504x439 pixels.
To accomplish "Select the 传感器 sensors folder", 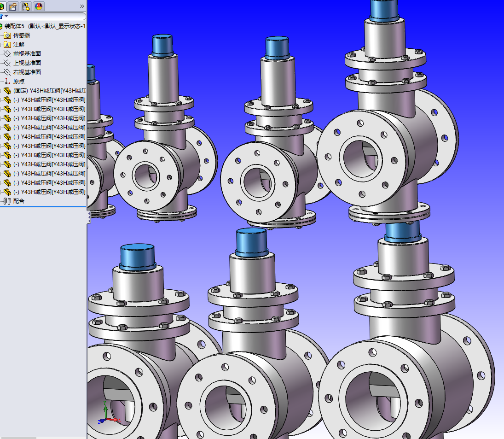I will (x=17, y=35).
